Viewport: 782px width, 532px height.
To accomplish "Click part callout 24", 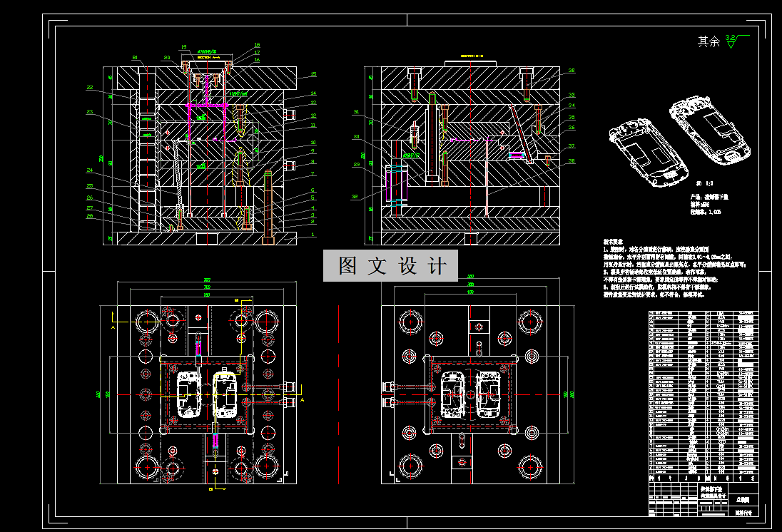I will coord(90,170).
